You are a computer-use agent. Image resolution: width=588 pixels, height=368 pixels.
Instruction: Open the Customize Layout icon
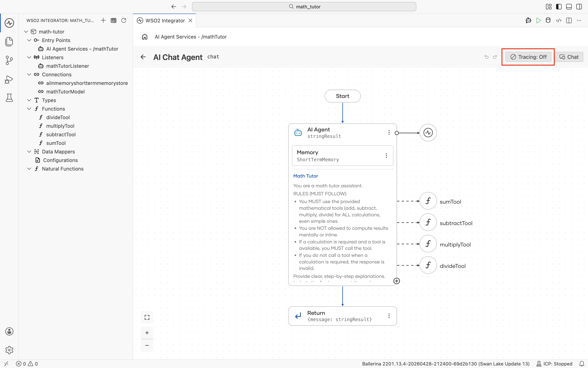[x=549, y=7]
